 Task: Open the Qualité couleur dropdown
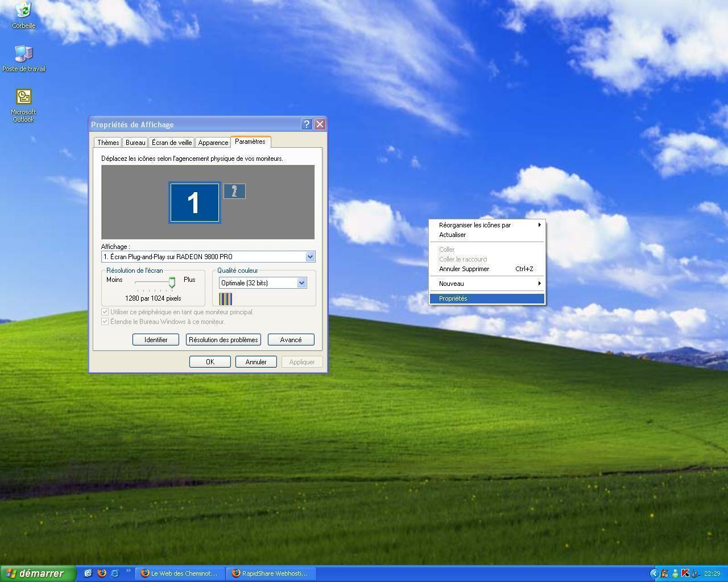pos(301,283)
